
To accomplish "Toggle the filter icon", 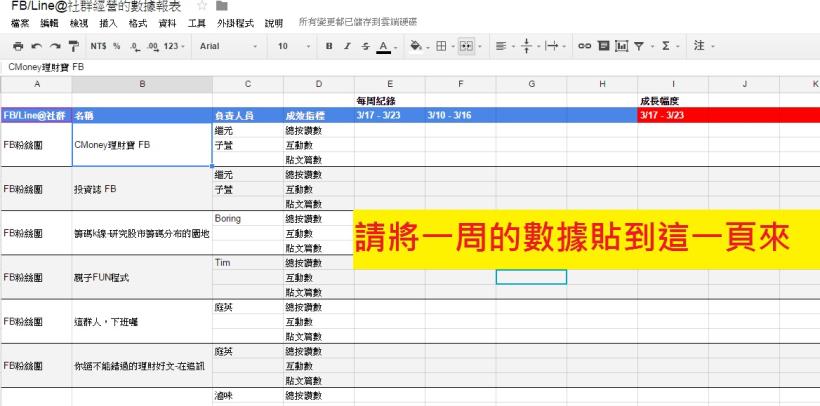I will (x=639, y=46).
